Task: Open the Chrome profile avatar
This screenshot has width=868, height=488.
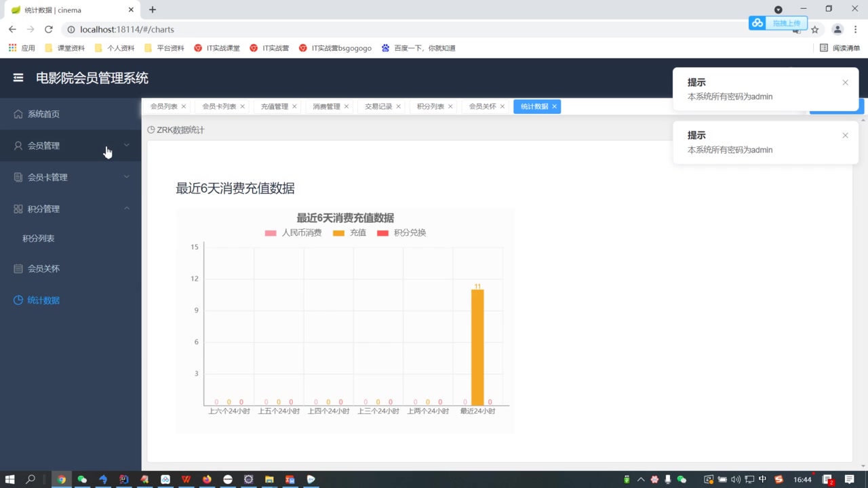Action: pyautogui.click(x=837, y=30)
